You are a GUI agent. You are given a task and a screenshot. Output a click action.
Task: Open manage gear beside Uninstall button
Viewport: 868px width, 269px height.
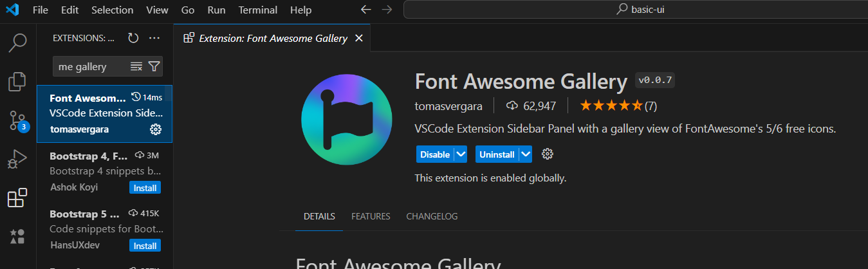(x=548, y=154)
